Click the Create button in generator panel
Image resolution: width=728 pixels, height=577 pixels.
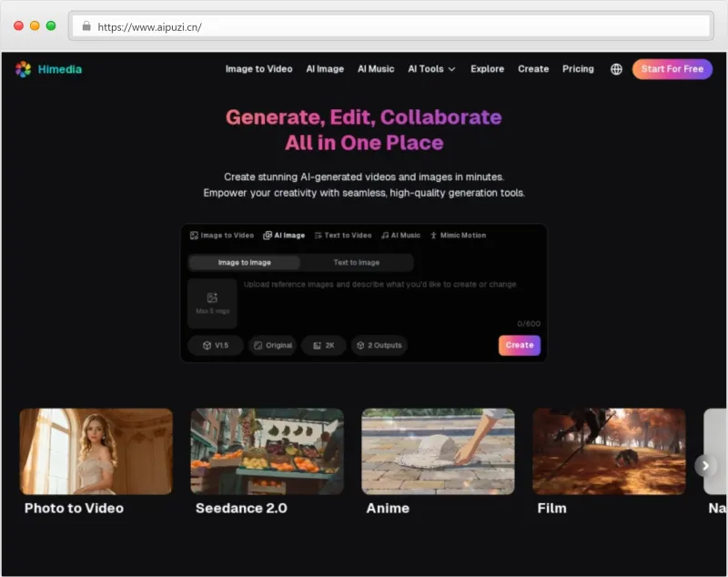[x=519, y=346]
